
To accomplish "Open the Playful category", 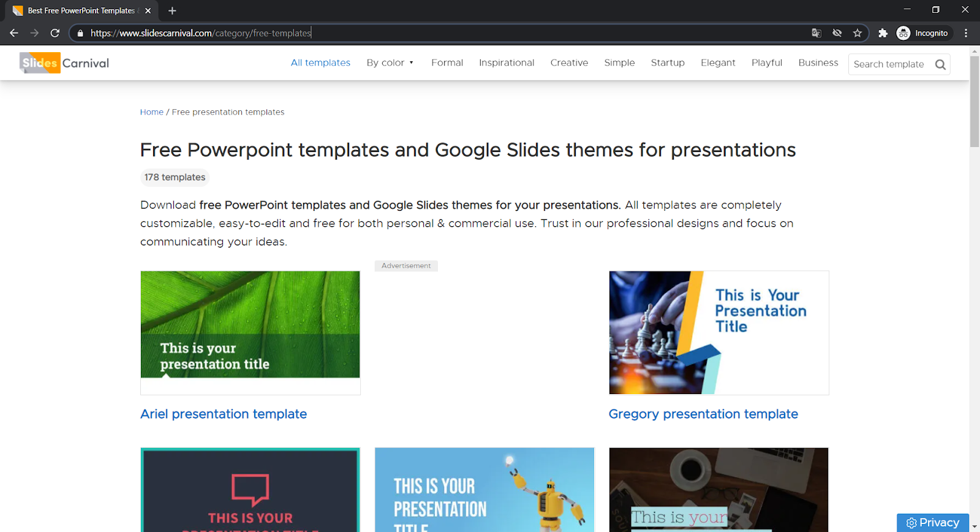I will [767, 63].
